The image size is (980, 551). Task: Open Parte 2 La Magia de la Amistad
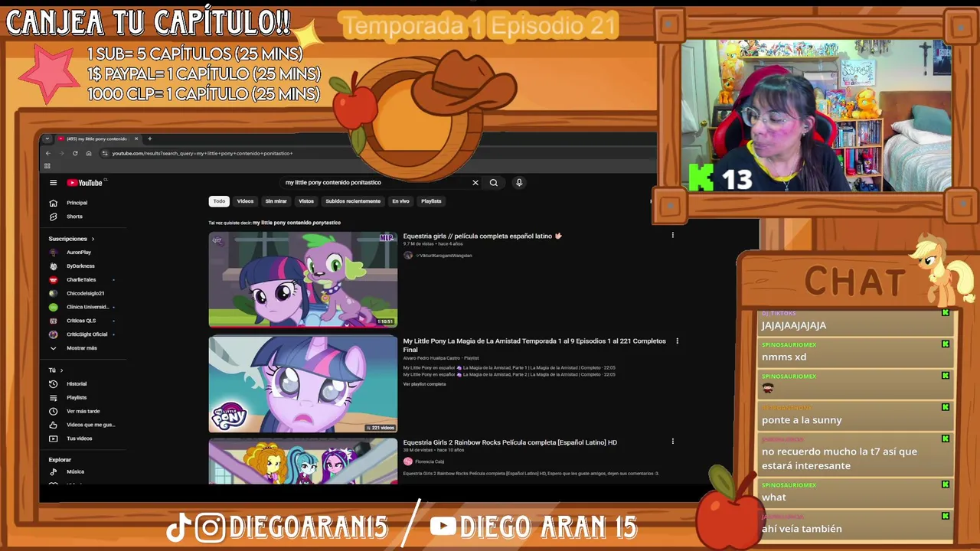coord(509,374)
